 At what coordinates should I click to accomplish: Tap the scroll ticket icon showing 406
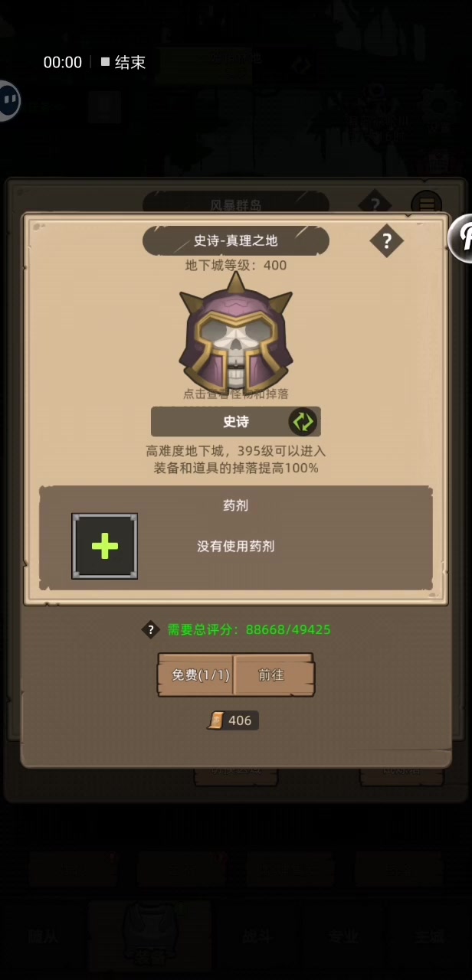coord(216,720)
